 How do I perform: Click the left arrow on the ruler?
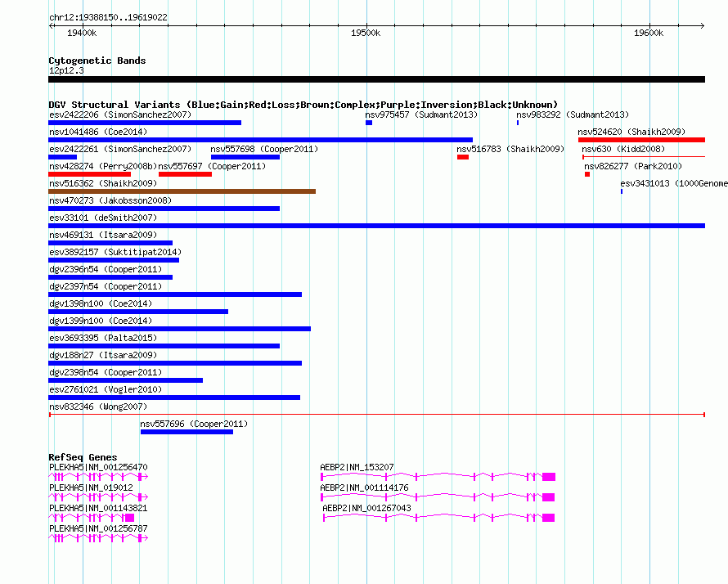pyautogui.click(x=51, y=25)
